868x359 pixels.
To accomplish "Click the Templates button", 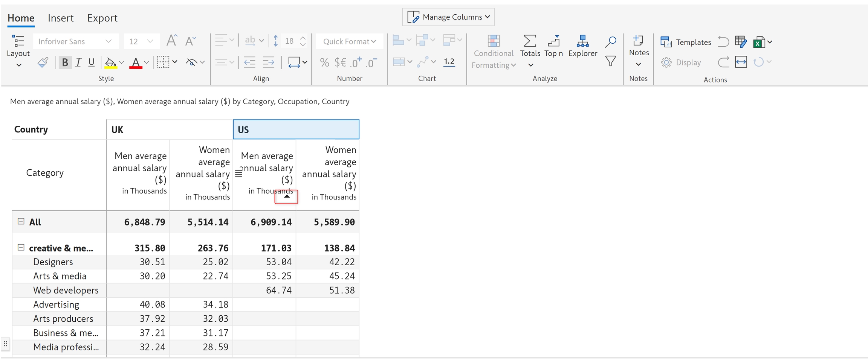I will coord(686,42).
